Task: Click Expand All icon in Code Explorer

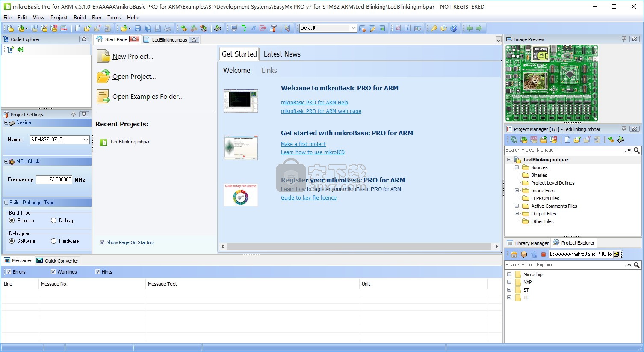Action: [x=10, y=50]
